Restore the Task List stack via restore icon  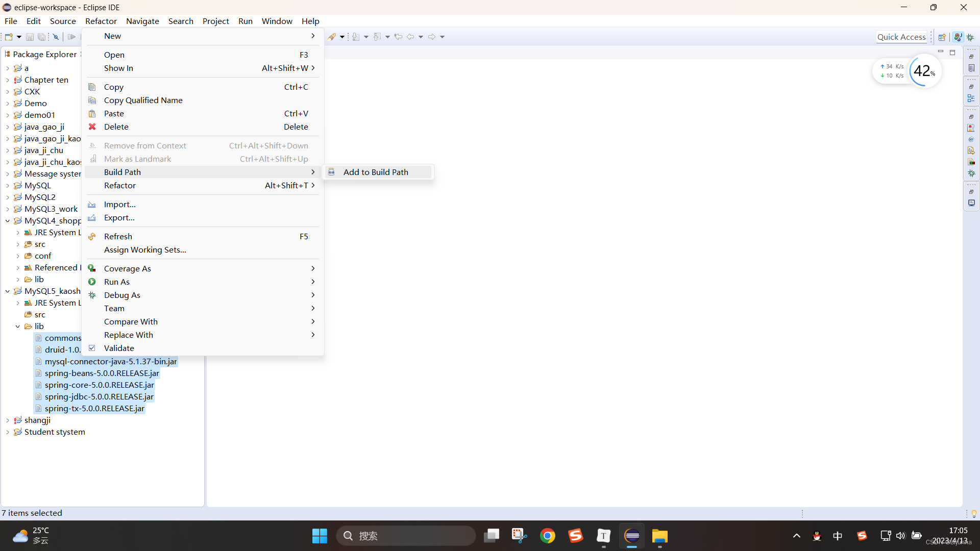click(971, 57)
